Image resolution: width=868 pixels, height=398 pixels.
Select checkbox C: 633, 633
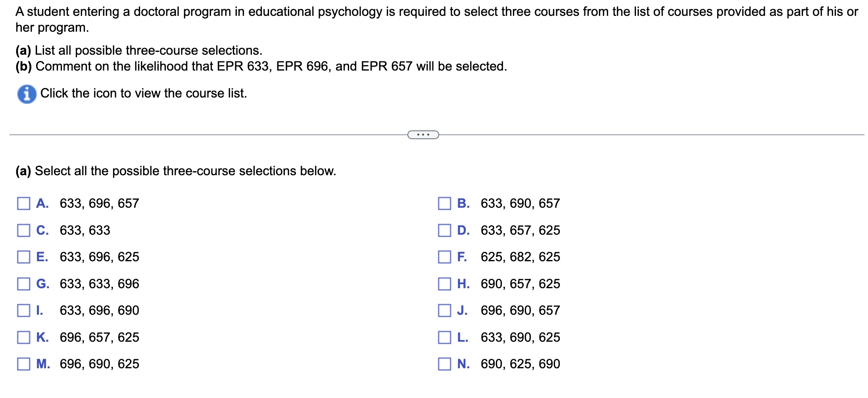(x=24, y=230)
